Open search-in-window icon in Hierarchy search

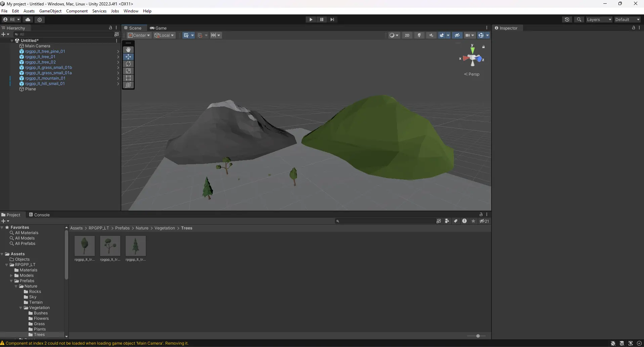click(x=116, y=34)
